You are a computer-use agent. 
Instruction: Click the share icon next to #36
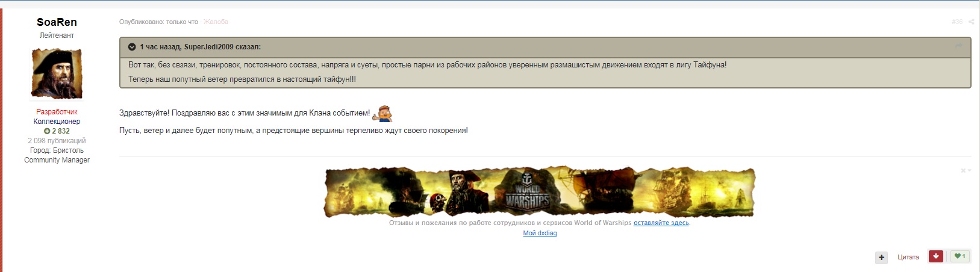click(971, 22)
